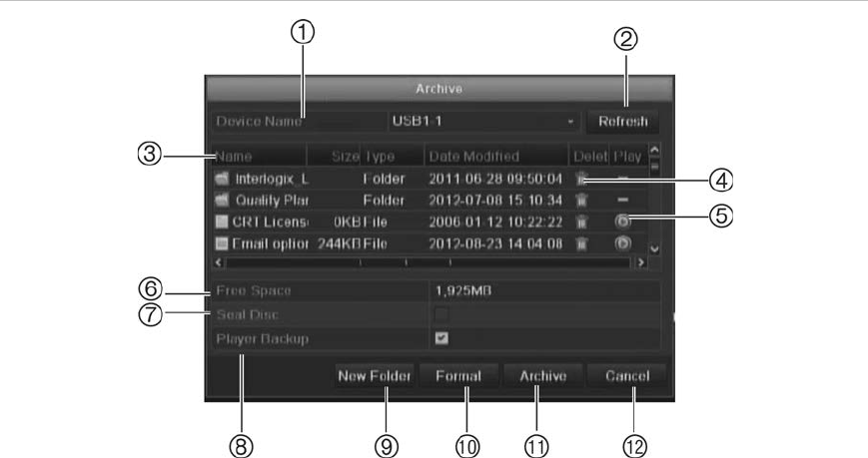868x458 pixels.
Task: Click file list scroll down arrow
Action: point(654,249)
